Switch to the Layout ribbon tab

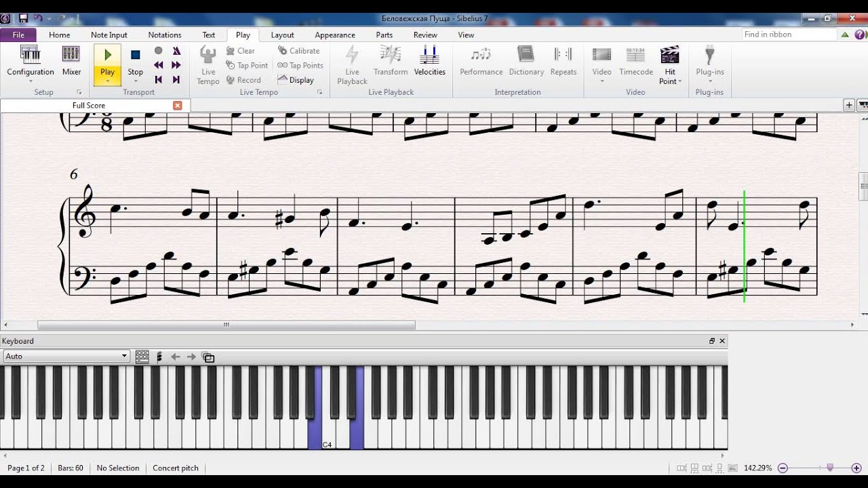point(283,35)
